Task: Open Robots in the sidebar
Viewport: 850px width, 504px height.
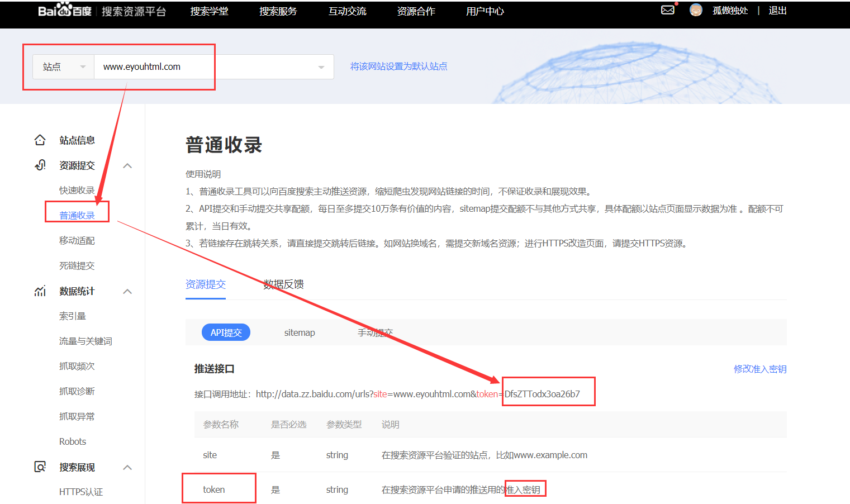Action: [73, 441]
